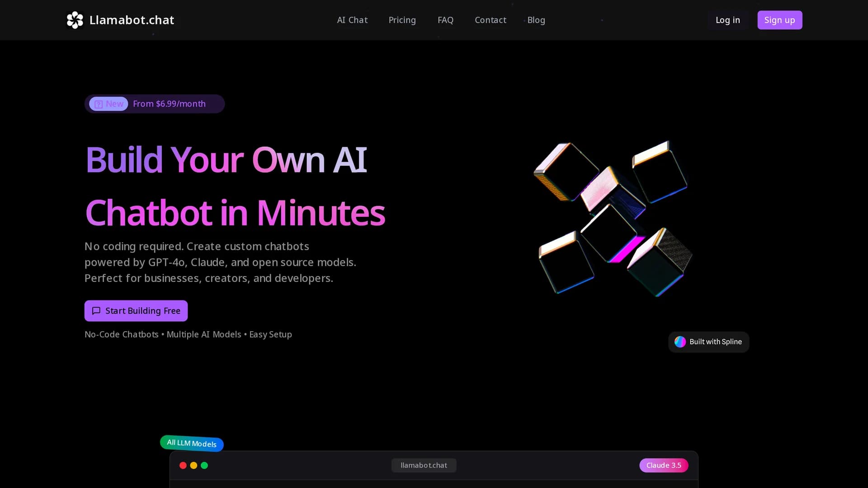Click the New badge pill
Image resolution: width=868 pixels, height=488 pixels.
click(x=108, y=104)
